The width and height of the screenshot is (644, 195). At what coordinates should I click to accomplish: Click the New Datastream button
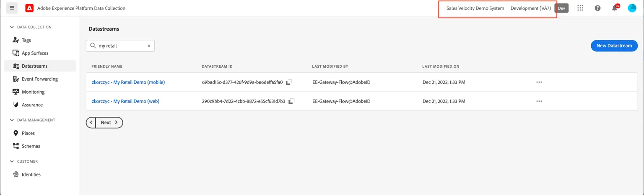point(614,46)
